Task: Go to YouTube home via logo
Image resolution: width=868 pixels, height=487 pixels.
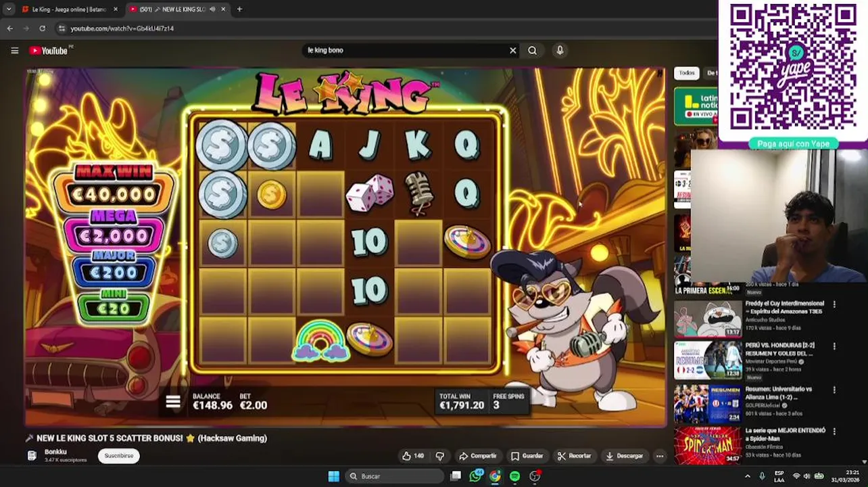Action: point(49,50)
